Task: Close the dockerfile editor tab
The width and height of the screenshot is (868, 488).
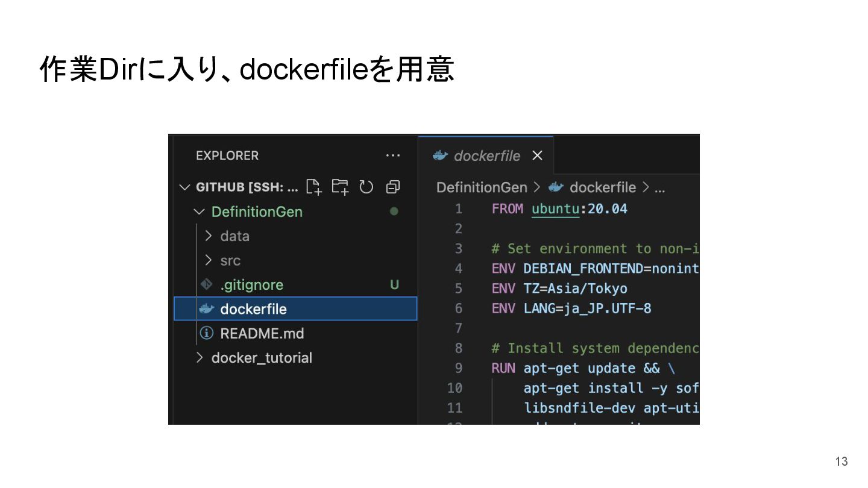Action: pyautogui.click(x=538, y=155)
